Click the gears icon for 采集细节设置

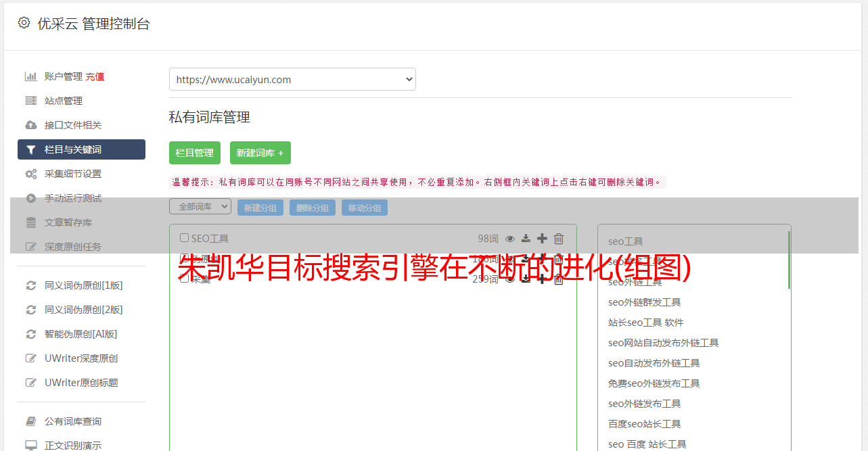tap(31, 174)
